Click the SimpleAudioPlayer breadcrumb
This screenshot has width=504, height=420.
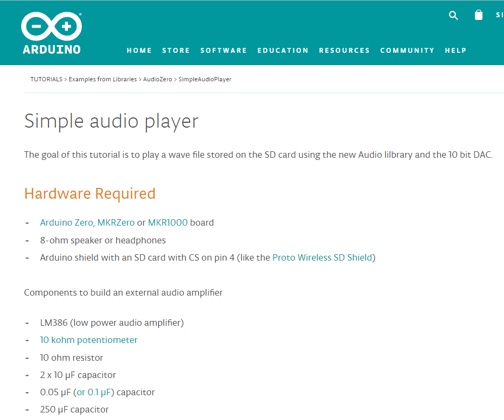[x=205, y=79]
